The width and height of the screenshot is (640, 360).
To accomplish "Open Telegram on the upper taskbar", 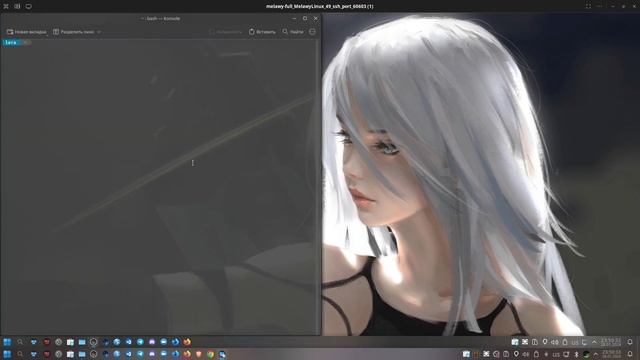I will (x=140, y=342).
